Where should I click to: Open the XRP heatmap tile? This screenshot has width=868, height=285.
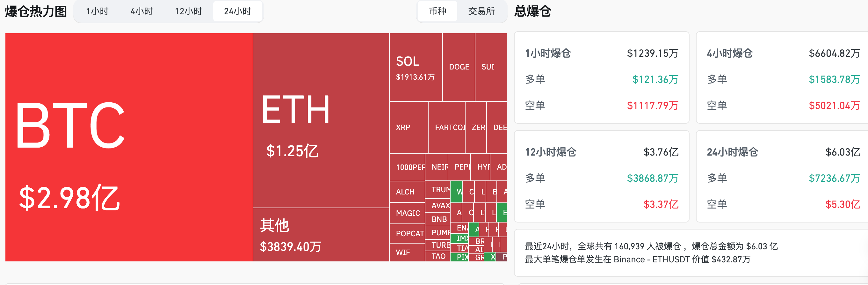point(409,128)
